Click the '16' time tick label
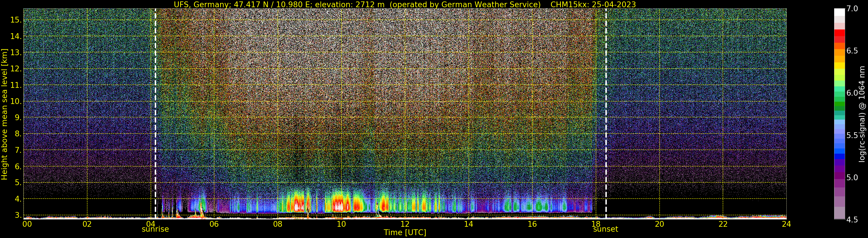 pos(532,224)
